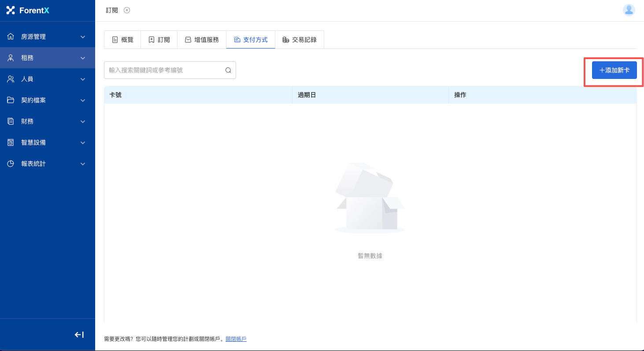
Task: Click the 關閉帳戶 link
Action: (236, 339)
